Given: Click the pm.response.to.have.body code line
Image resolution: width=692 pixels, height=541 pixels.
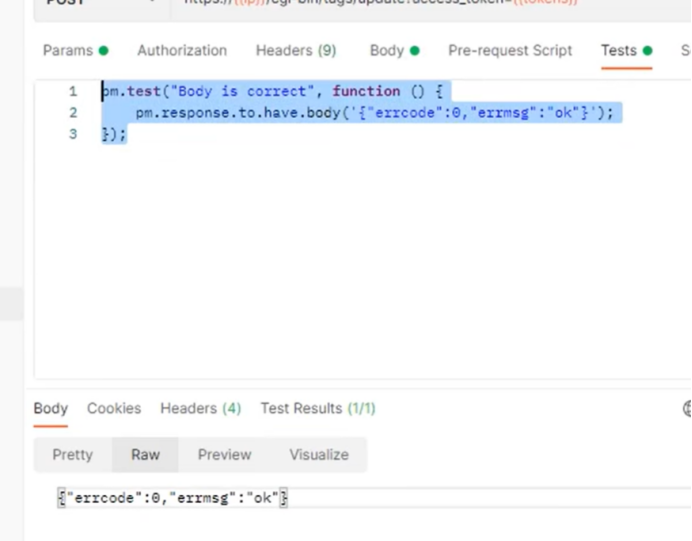Looking at the screenshot, I should click(374, 113).
